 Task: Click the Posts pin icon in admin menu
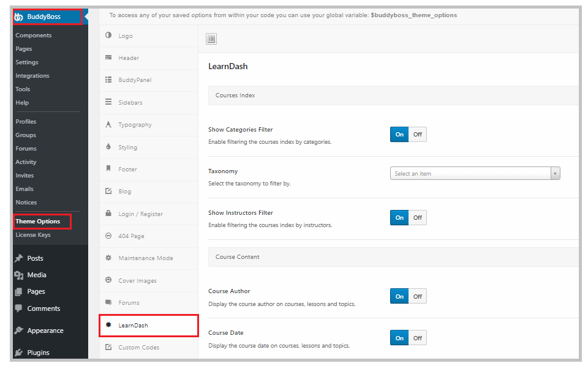[x=19, y=258]
